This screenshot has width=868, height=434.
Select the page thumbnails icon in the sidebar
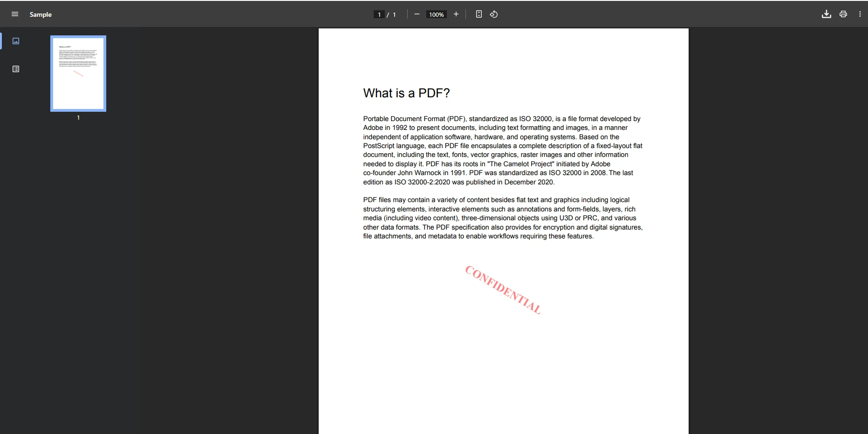16,41
